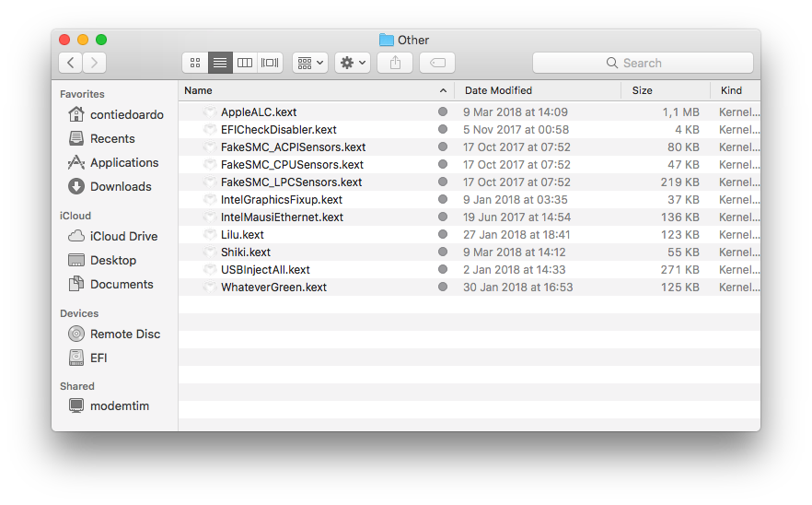The width and height of the screenshot is (812, 505).
Task: Select modemtim under Shared
Action: click(x=109, y=405)
